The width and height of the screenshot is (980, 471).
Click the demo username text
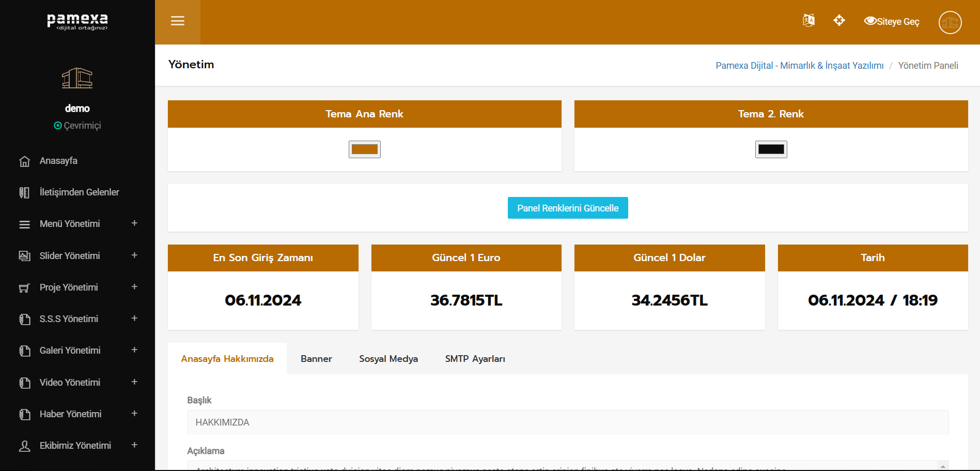click(77, 109)
